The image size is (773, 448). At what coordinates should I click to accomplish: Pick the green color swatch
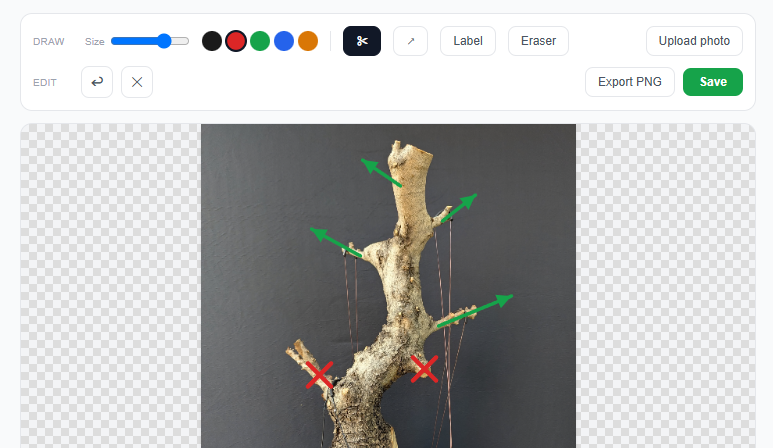coord(260,41)
